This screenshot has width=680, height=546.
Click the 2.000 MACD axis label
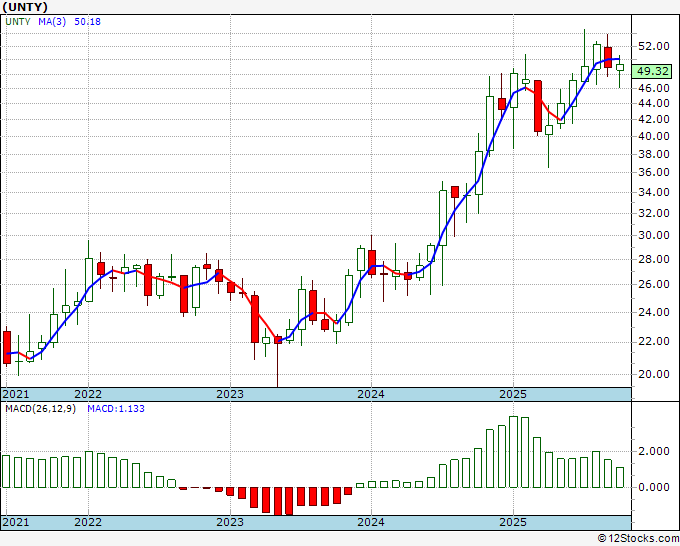tap(653, 452)
